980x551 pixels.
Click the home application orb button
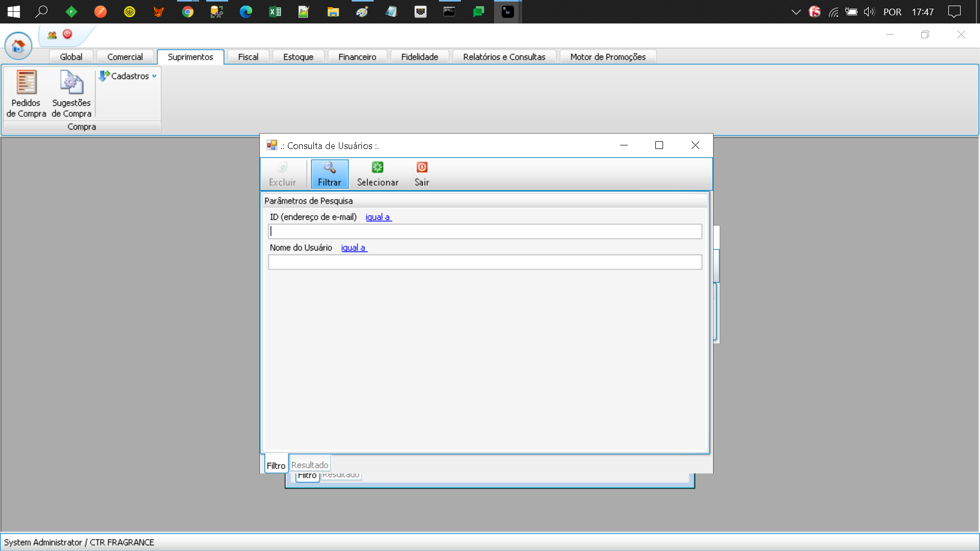click(18, 46)
